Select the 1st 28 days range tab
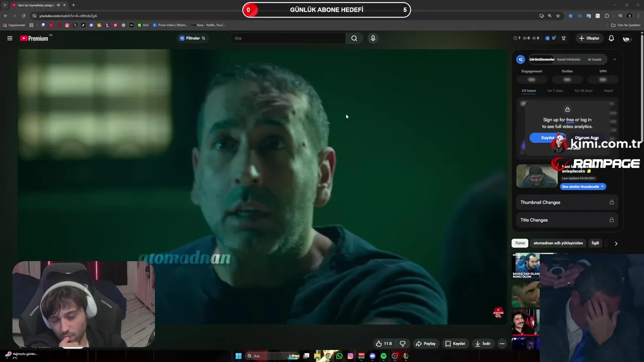Image resolution: width=644 pixels, height=362 pixels. pos(583,91)
